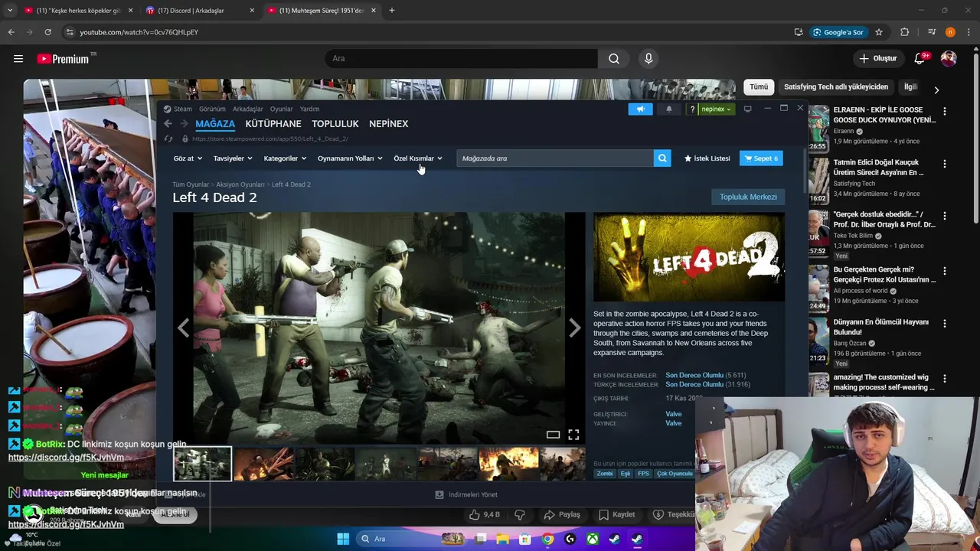Switch Steam to Big Picture mode via monitor icon

(x=747, y=109)
